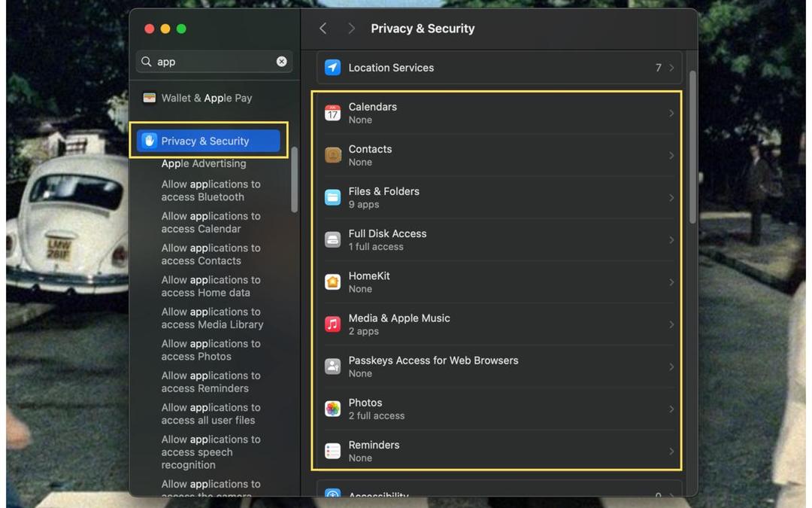The image size is (812, 508).
Task: Click the HomeKit house icon
Action: pos(332,282)
